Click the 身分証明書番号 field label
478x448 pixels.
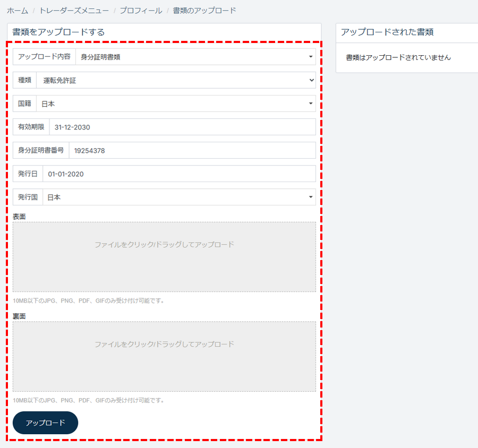tap(41, 150)
